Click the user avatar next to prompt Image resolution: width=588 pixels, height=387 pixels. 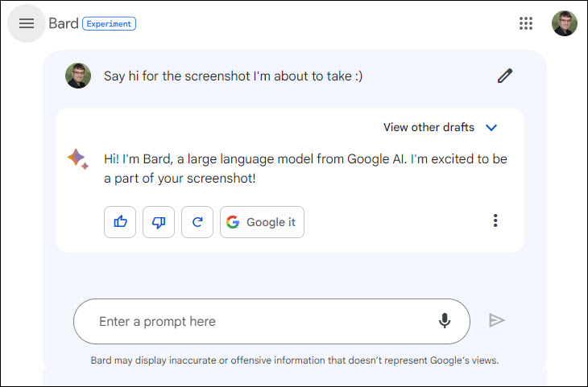pos(78,76)
